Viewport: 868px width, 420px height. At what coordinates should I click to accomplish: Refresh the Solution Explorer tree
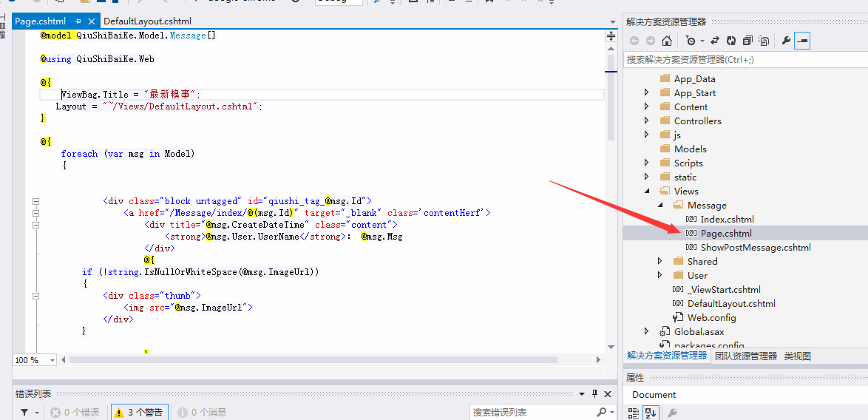tap(731, 41)
